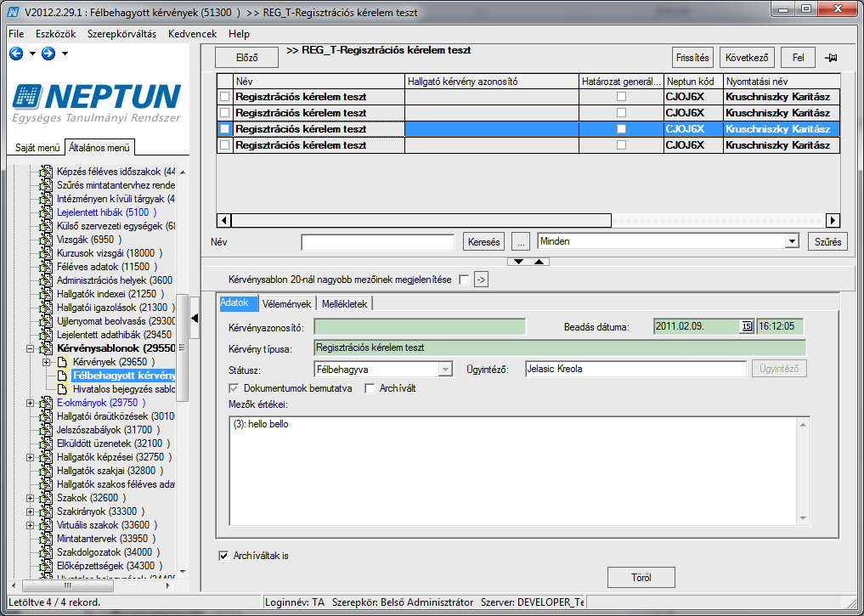Click the Jelszószabályok (31700) folder icon

tap(46, 430)
